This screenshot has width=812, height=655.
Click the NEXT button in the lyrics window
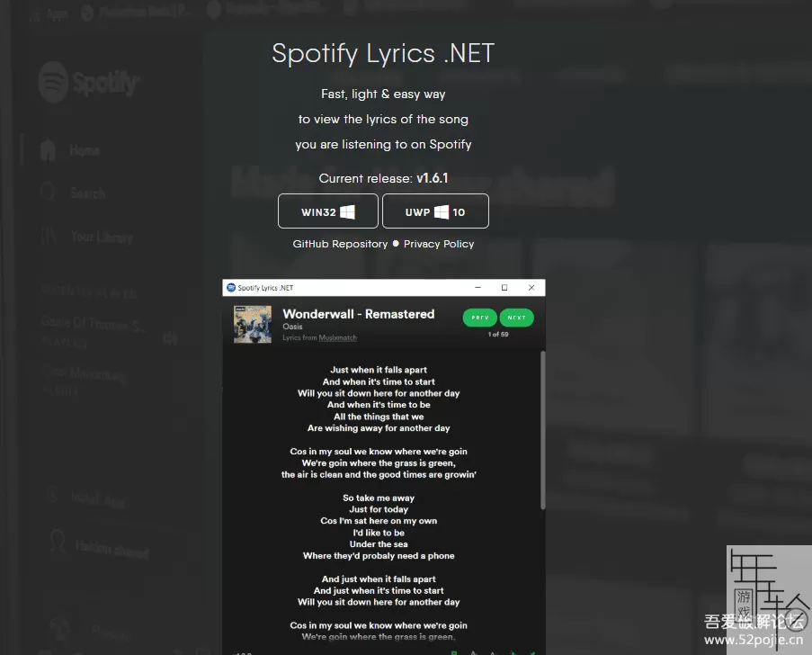[x=517, y=318]
